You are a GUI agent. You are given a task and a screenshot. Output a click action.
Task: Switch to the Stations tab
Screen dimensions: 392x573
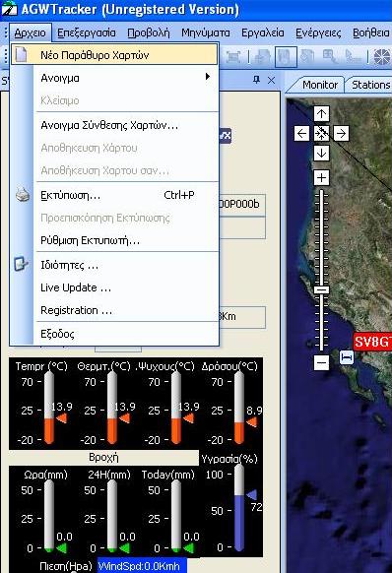click(370, 85)
